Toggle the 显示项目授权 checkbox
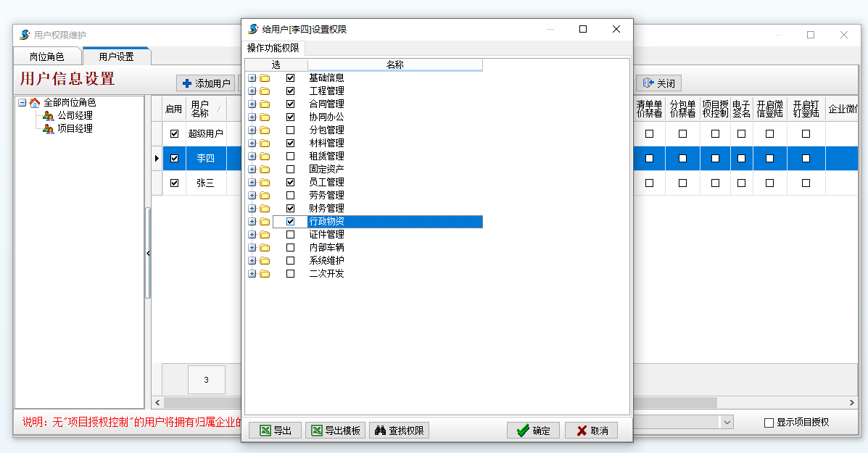868x453 pixels. (x=769, y=423)
